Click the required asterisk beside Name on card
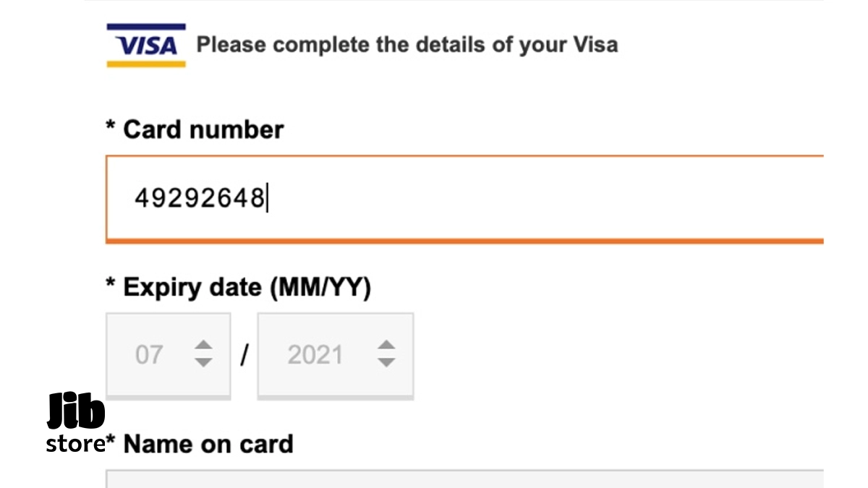Image resolution: width=868 pixels, height=488 pixels. click(111, 441)
